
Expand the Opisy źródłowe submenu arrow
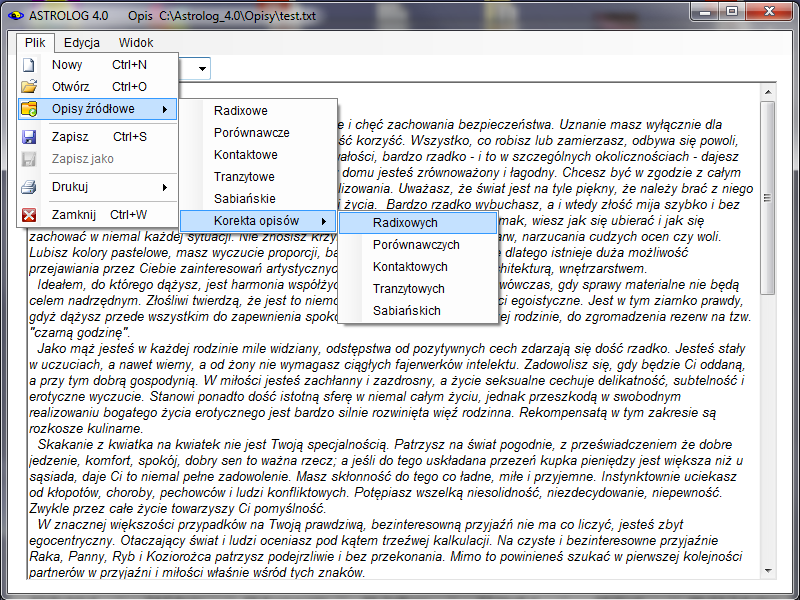tap(165, 109)
